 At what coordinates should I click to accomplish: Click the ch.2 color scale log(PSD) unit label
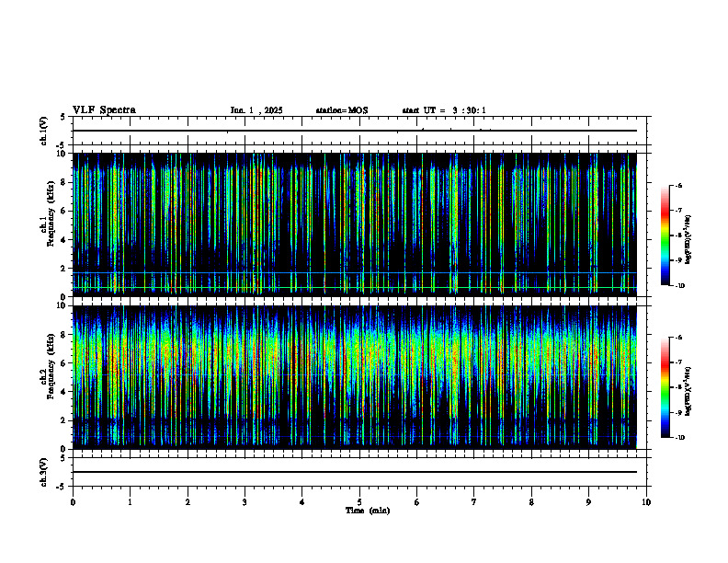pyautogui.click(x=688, y=391)
